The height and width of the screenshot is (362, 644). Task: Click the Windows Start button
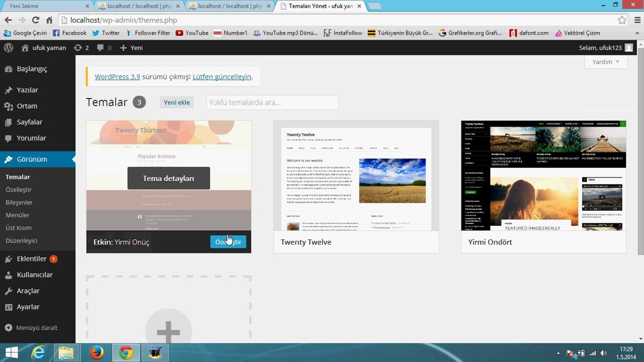11,353
